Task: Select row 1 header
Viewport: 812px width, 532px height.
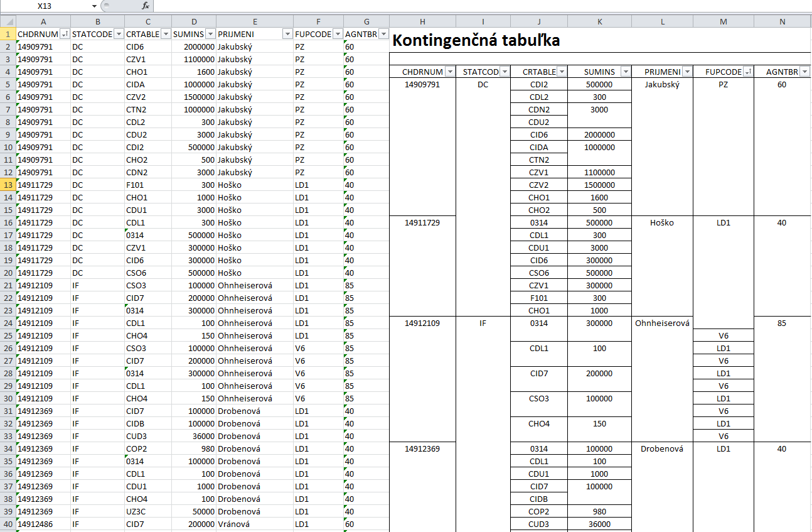Action: pos(8,34)
